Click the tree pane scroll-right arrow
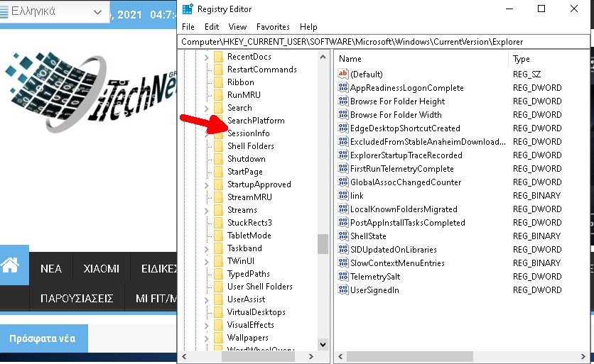Viewport: 594px width, 364px height. pos(311,356)
